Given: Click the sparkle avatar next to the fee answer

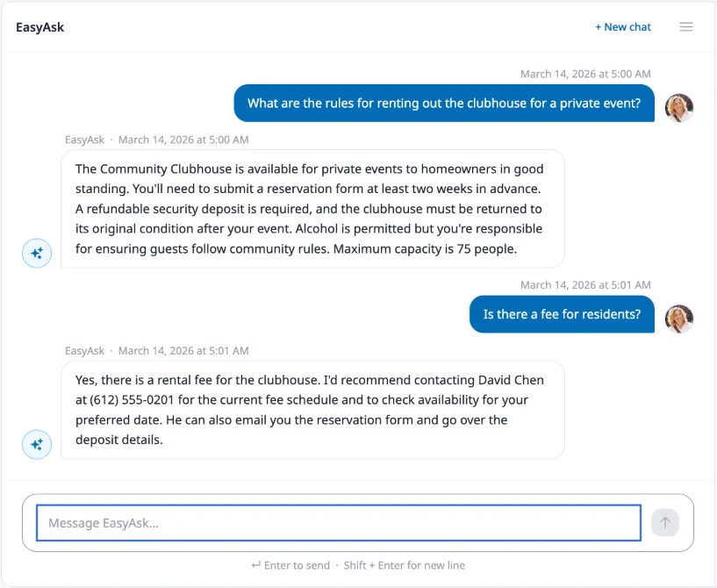Looking at the screenshot, I should 37,445.
